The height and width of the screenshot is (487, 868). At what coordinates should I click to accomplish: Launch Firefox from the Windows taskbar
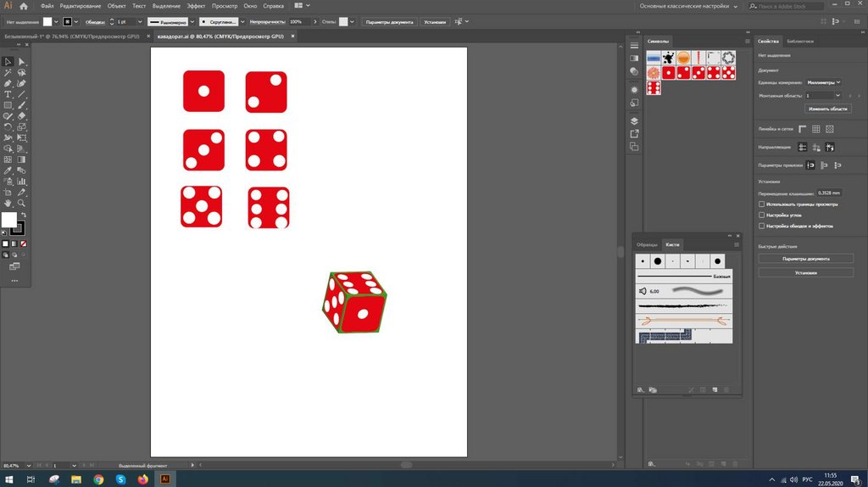[x=142, y=479]
